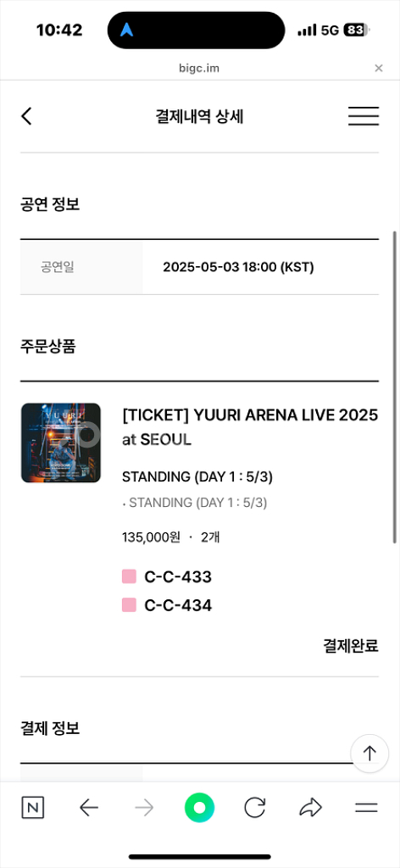
Task: Close the in-app browser with X
Action: [x=379, y=68]
